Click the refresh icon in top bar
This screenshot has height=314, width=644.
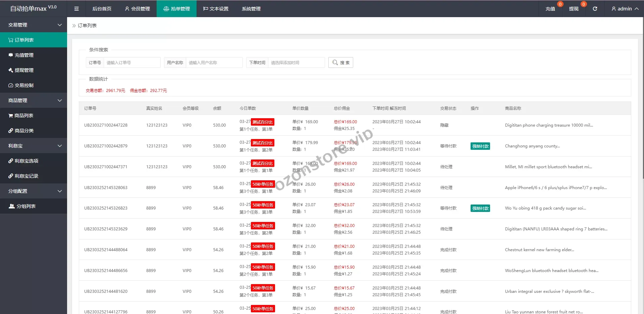click(x=595, y=9)
